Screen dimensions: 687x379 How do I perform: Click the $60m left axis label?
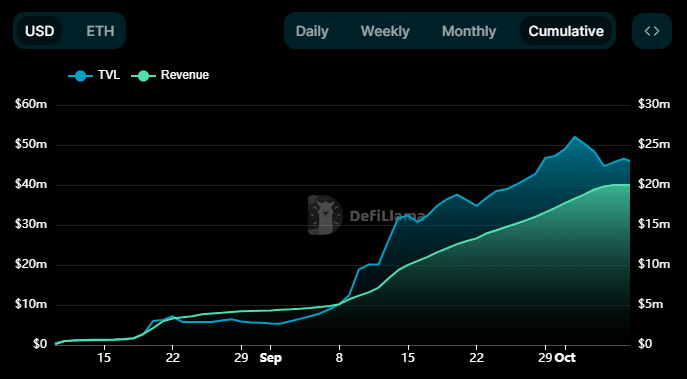click(x=31, y=105)
